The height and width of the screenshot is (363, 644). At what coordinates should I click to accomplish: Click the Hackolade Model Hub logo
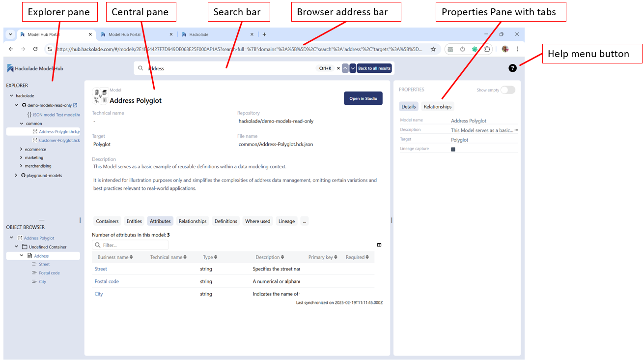point(35,68)
